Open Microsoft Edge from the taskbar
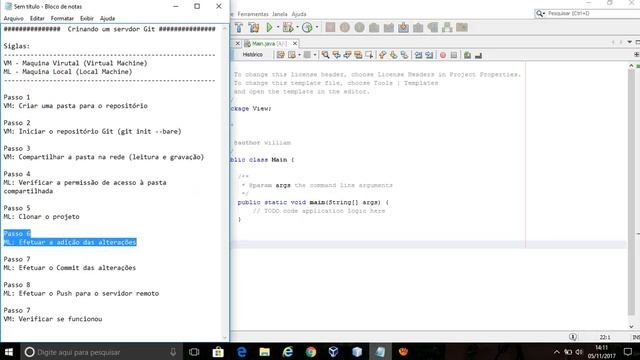The height and width of the screenshot is (360, 640). (242, 351)
